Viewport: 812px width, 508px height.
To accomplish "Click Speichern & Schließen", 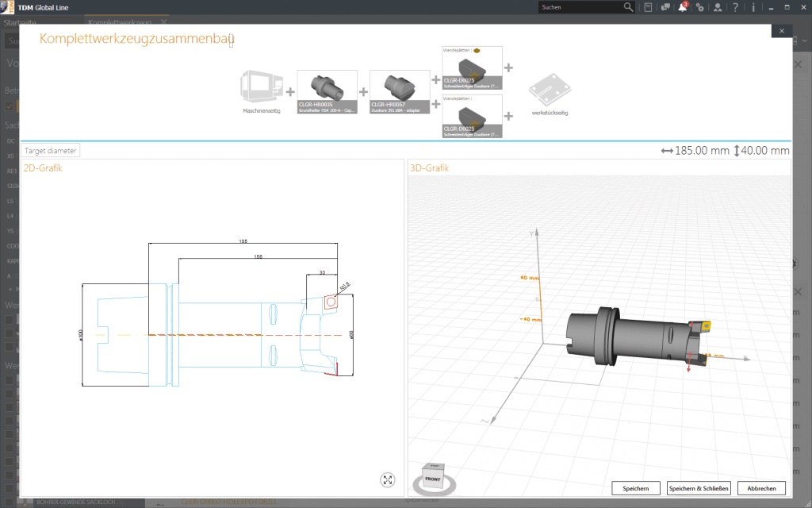I will point(699,488).
